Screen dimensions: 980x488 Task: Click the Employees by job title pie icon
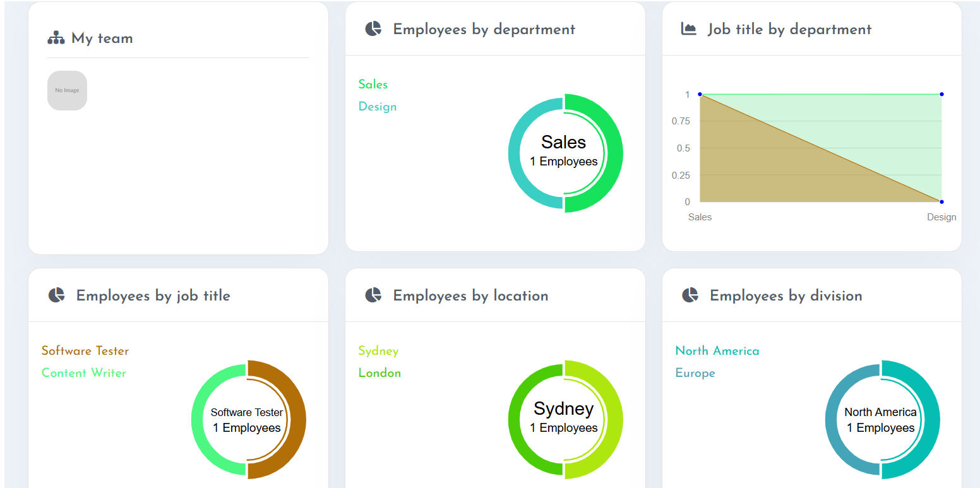click(57, 295)
